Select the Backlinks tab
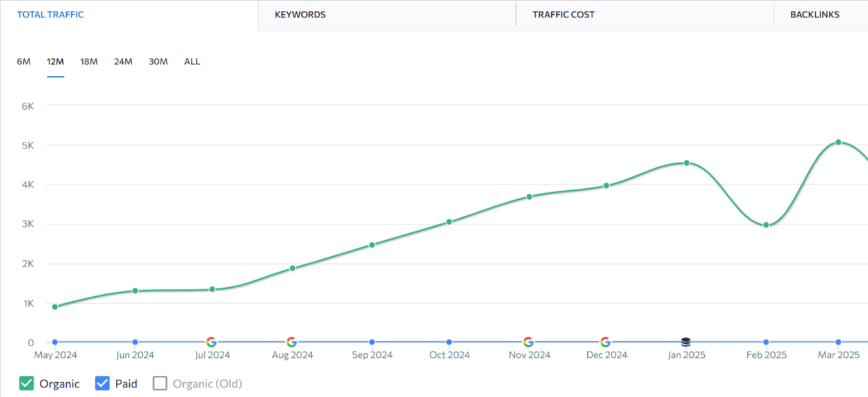Screen dimensions: 868x397 tap(815, 15)
